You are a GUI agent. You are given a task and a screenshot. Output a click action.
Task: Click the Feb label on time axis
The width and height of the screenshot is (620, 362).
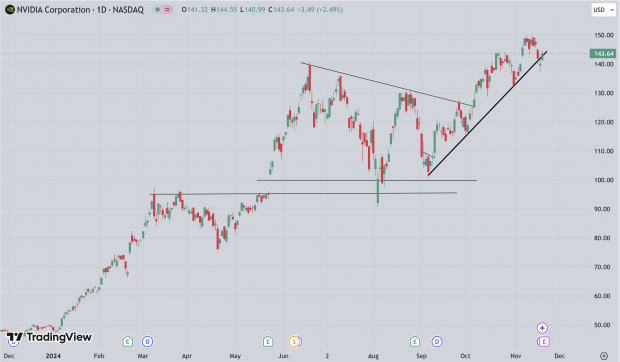99,356
